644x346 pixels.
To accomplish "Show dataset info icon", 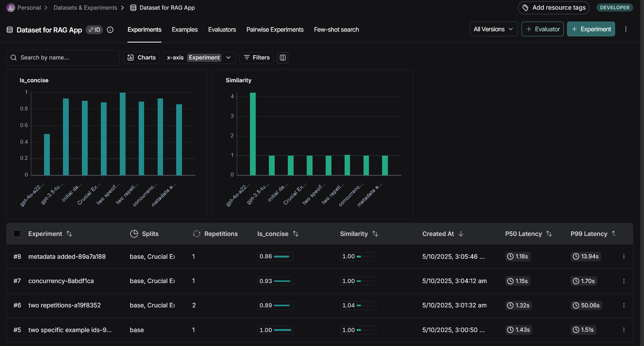I will pyautogui.click(x=110, y=30).
